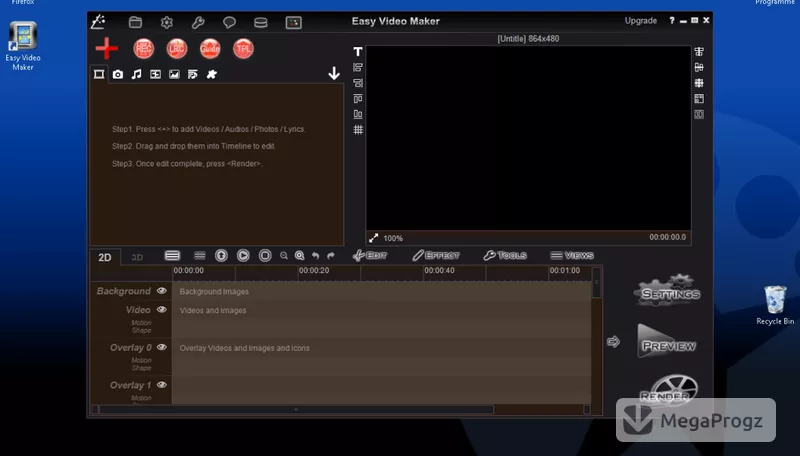
Task: Click the wrench tools icon in title bar
Action: point(198,22)
